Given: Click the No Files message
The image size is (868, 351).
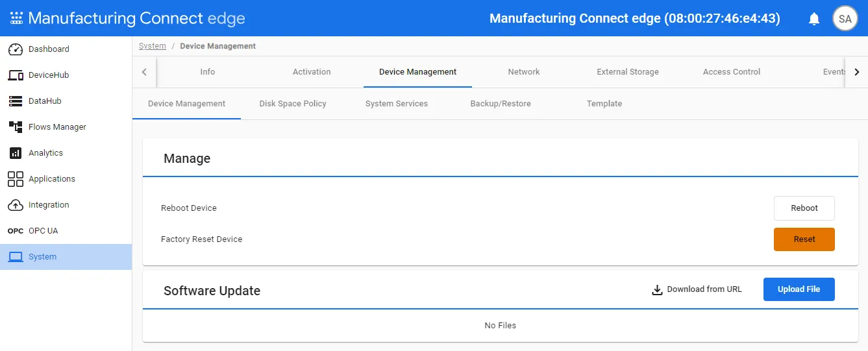Looking at the screenshot, I should [x=501, y=326].
